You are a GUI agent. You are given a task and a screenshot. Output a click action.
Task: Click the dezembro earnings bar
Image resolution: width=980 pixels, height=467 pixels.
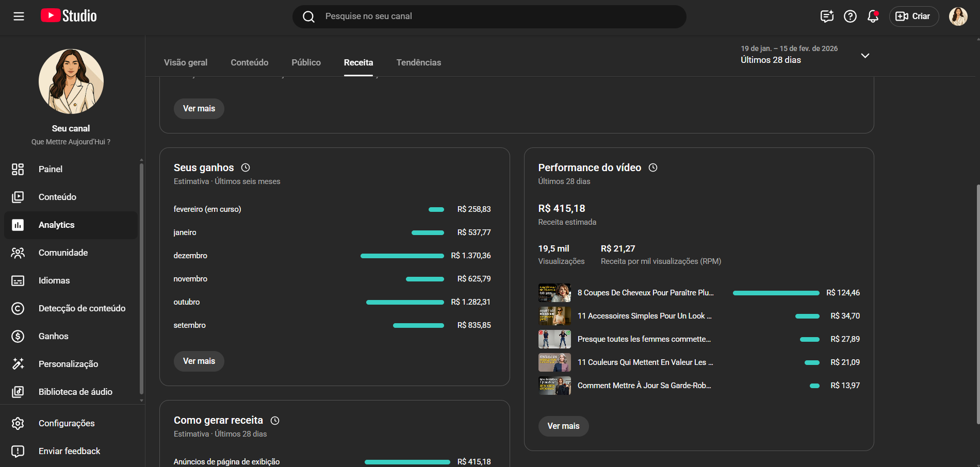coord(402,256)
